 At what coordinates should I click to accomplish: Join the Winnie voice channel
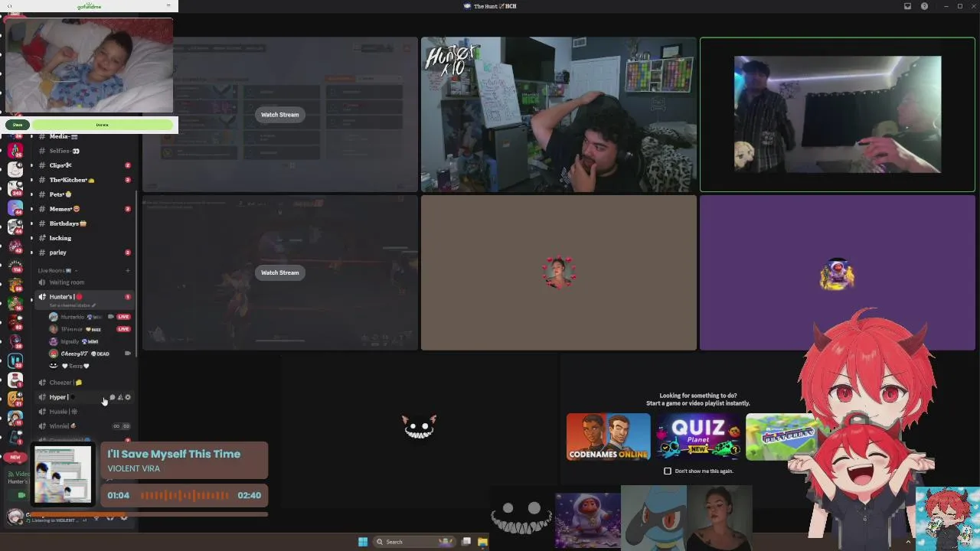click(83, 426)
